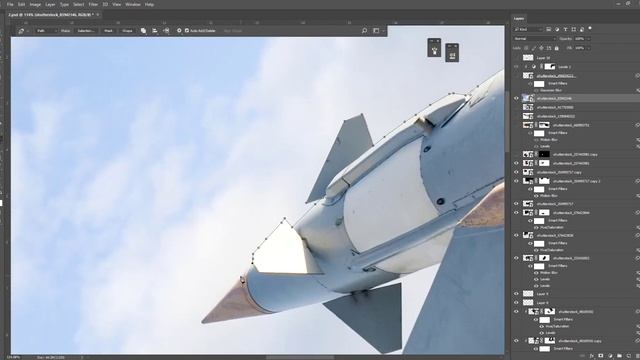Open the path alignment icon
This screenshot has width=640, height=360.
pyautogui.click(x=155, y=31)
